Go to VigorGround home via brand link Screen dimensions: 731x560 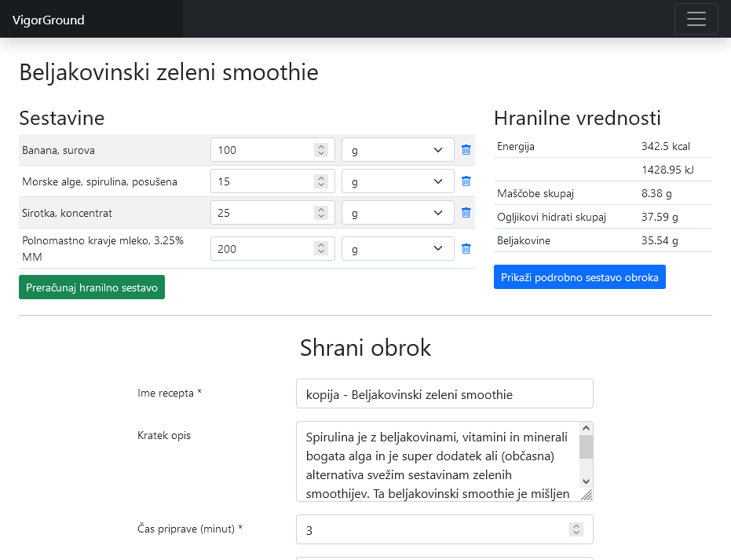click(x=49, y=20)
